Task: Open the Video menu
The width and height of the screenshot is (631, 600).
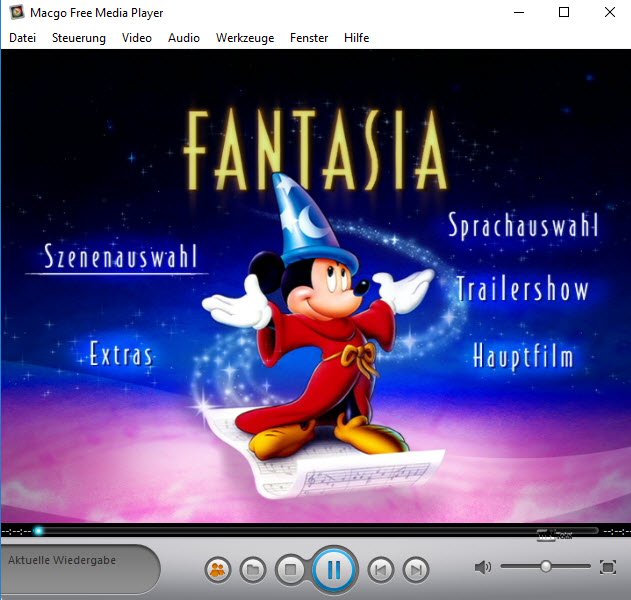Action: [137, 38]
